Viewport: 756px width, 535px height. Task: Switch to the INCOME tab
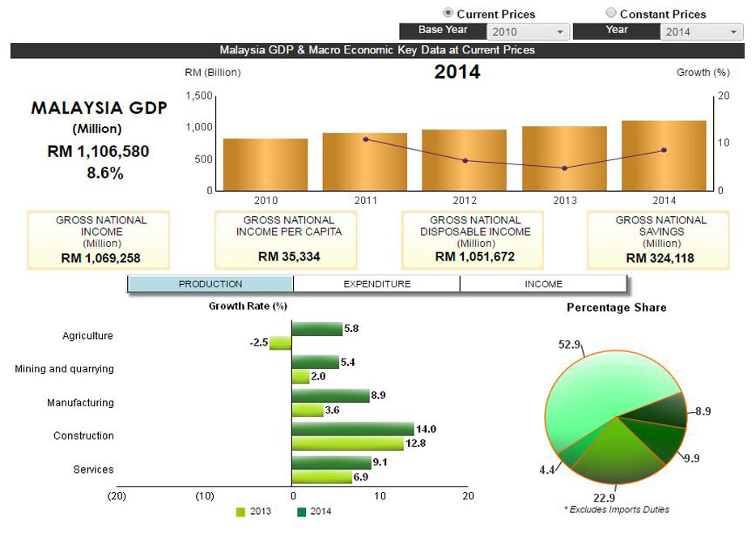pos(543,284)
